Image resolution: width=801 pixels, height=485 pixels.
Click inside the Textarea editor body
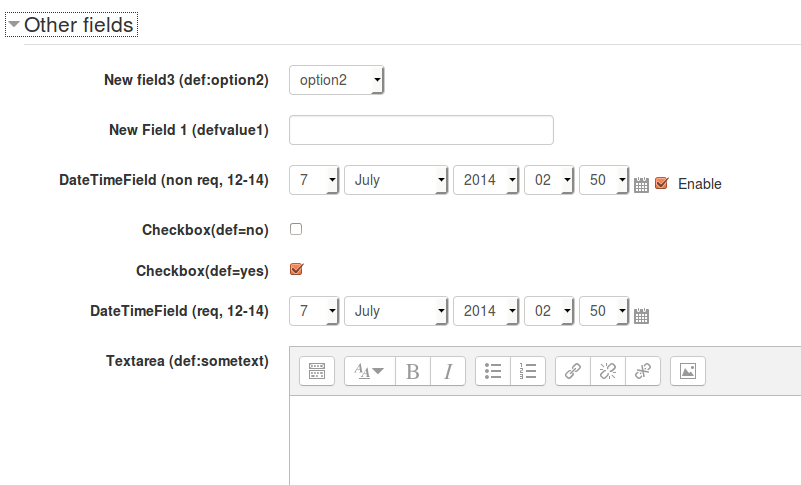545,440
